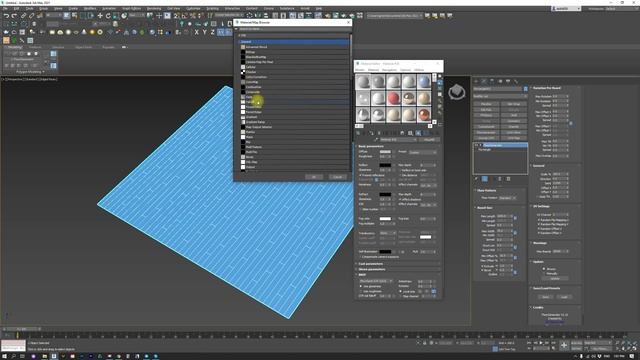Click the Y axis constraint button
The height and width of the screenshot is (360, 640).
coord(204,32)
